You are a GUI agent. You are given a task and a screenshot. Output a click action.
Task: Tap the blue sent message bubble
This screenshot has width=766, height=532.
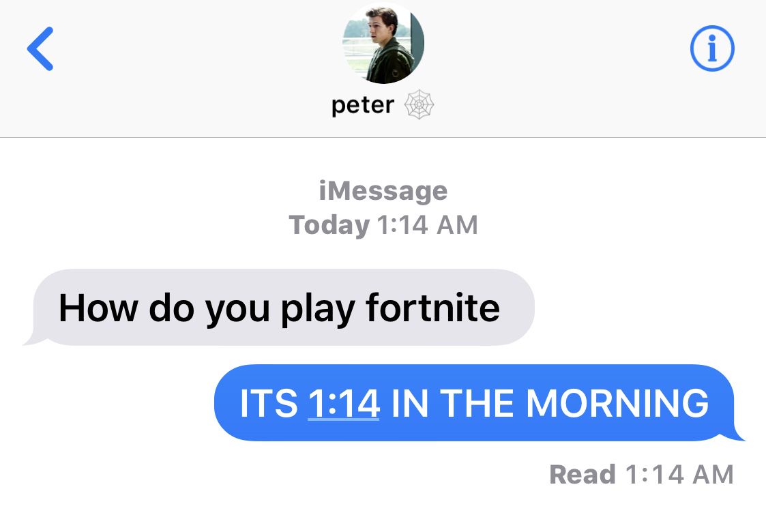480,403
